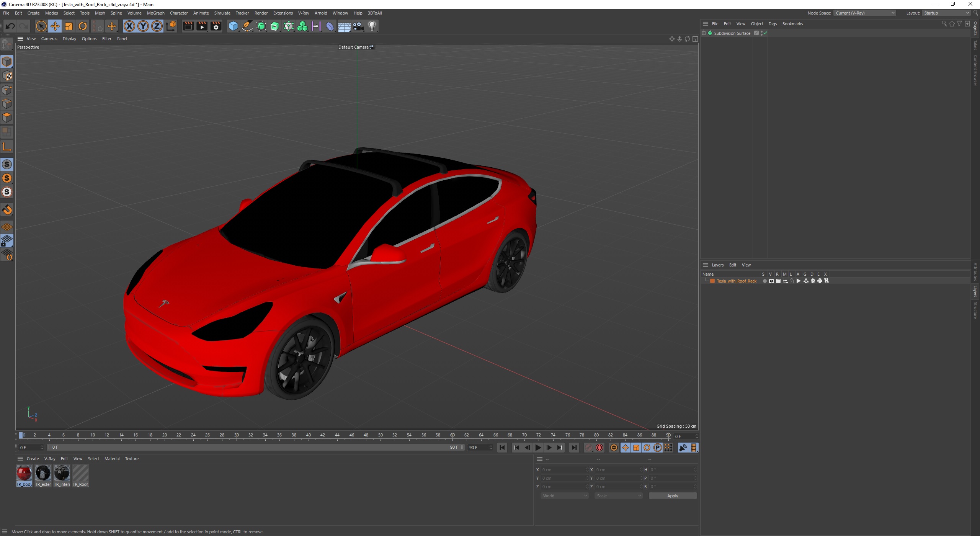Open the Render menu

(x=261, y=13)
